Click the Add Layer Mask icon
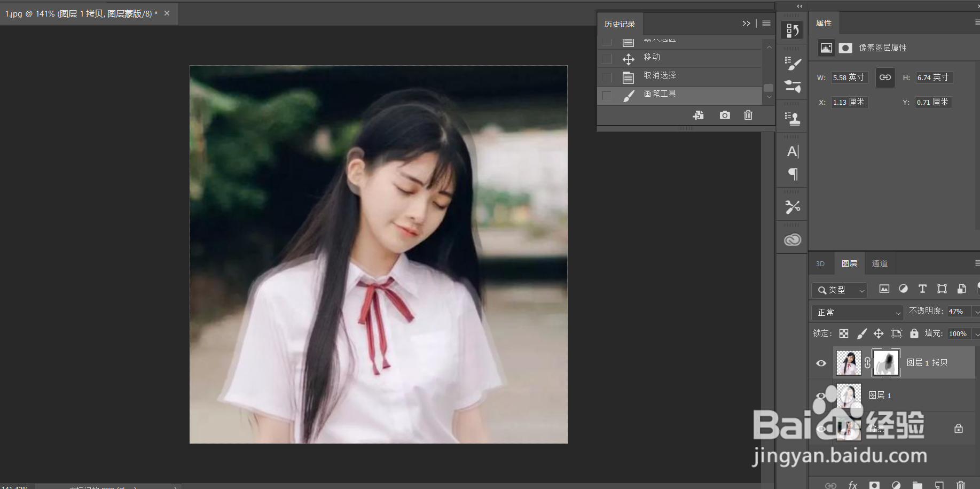This screenshot has width=980, height=489. click(875, 485)
